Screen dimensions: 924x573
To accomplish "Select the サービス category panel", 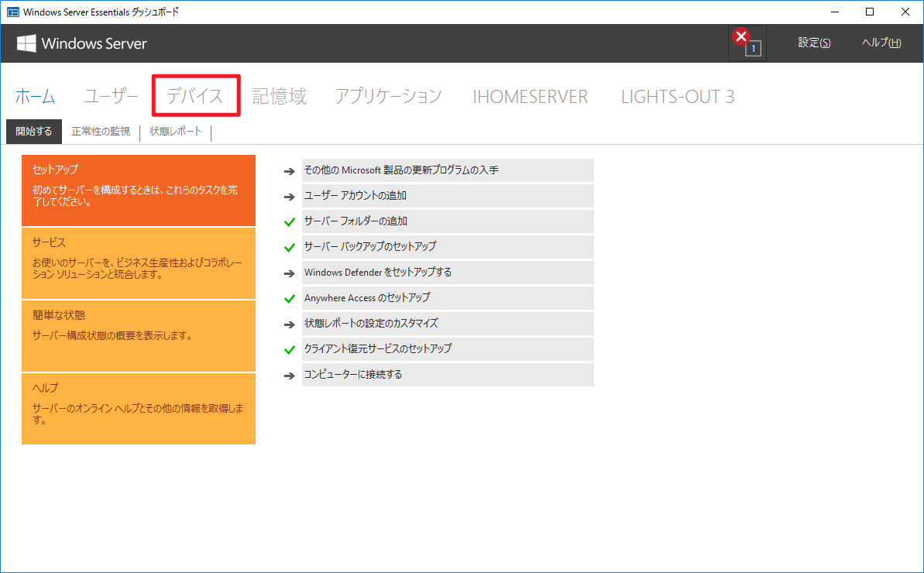I will [x=139, y=263].
